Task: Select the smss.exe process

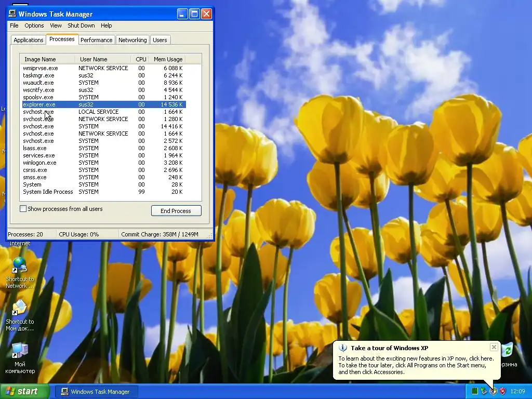Action: point(104,178)
